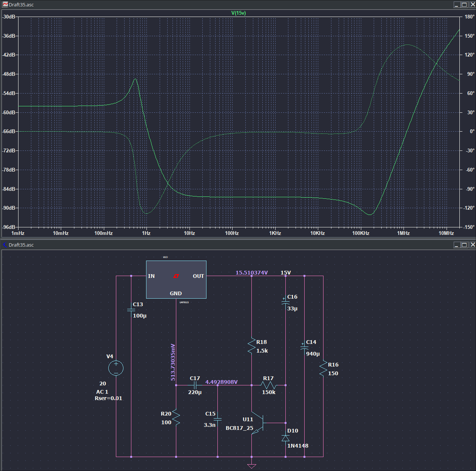Select resistor R20 symbol
Image resolution: width=476 pixels, height=471 pixels.
(176, 417)
